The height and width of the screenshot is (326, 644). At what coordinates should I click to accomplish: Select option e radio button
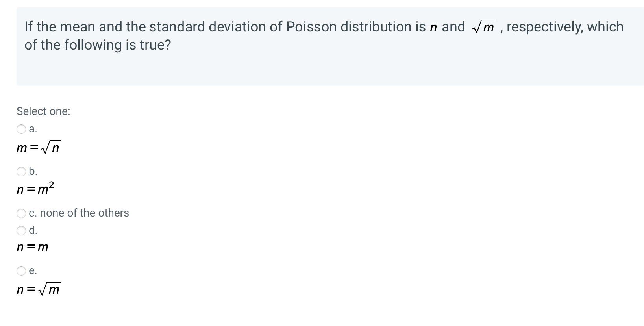(21, 271)
